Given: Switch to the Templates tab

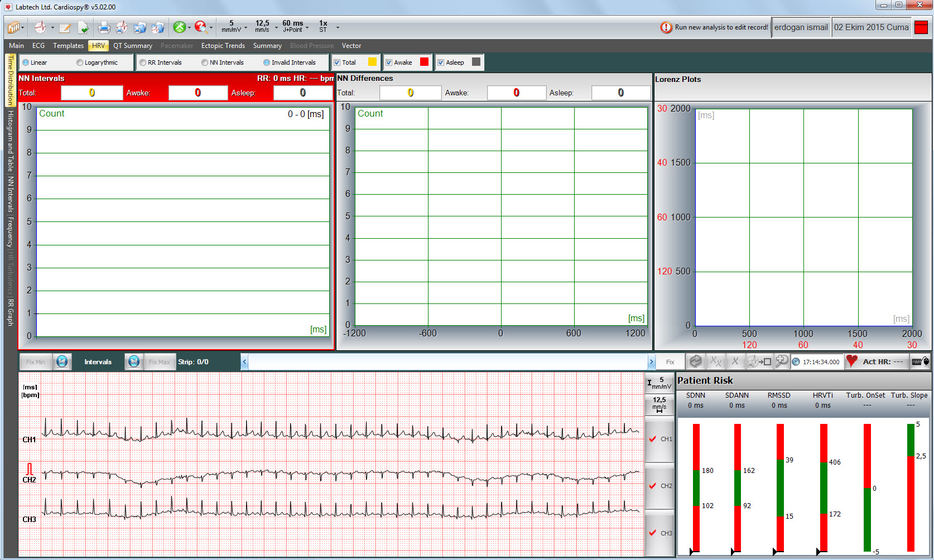Looking at the screenshot, I should pyautogui.click(x=68, y=46).
